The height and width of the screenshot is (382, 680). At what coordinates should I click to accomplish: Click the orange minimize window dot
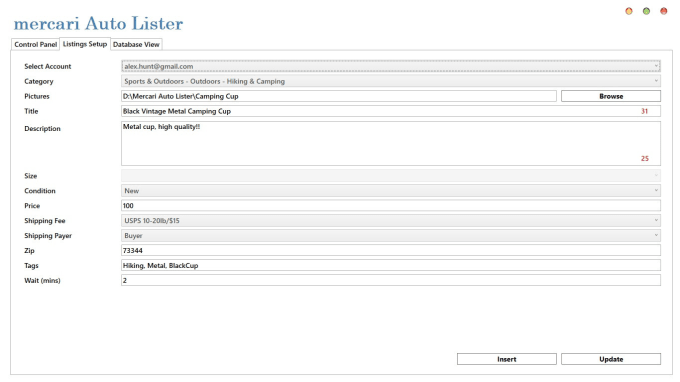(x=629, y=11)
